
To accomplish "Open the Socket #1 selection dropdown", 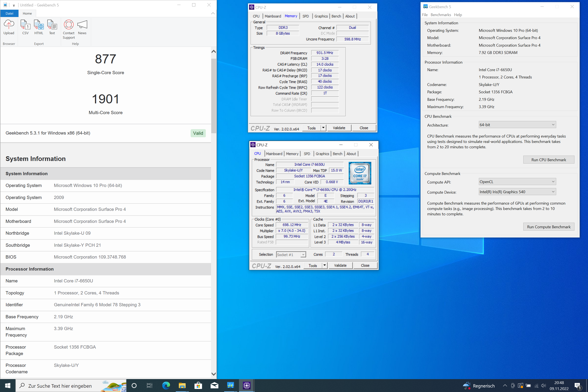I will pyautogui.click(x=291, y=254).
